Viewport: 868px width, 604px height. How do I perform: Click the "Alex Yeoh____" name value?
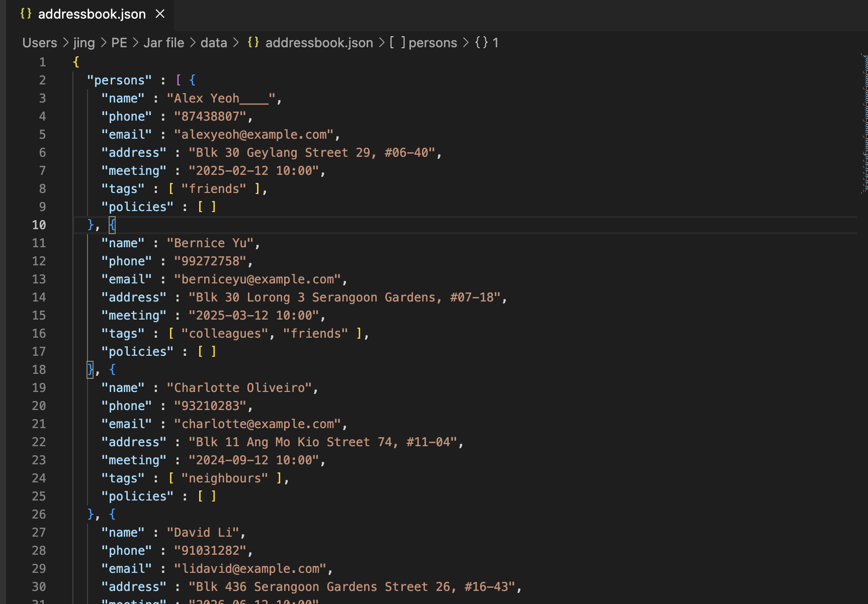pos(221,98)
